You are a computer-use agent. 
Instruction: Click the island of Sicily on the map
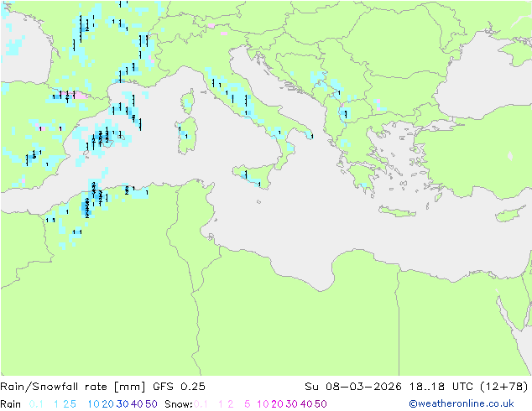[253, 175]
